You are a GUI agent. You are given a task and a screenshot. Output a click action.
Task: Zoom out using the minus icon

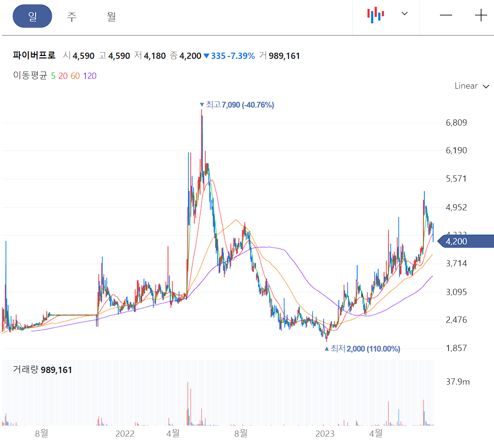pyautogui.click(x=446, y=15)
